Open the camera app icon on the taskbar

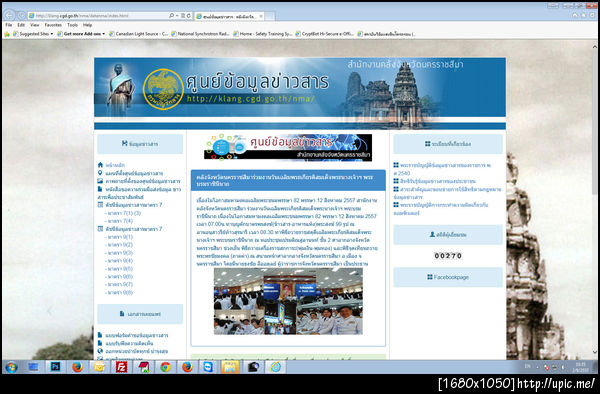pos(253,367)
